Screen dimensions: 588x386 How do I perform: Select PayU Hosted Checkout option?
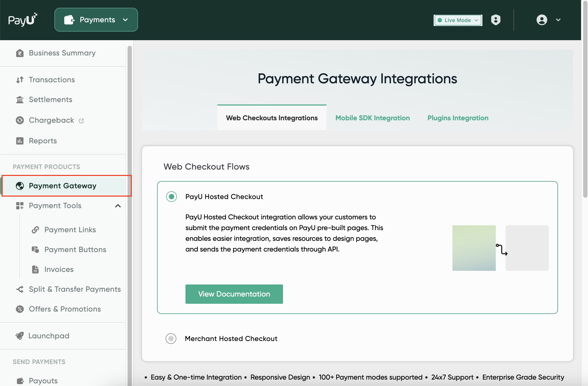171,196
